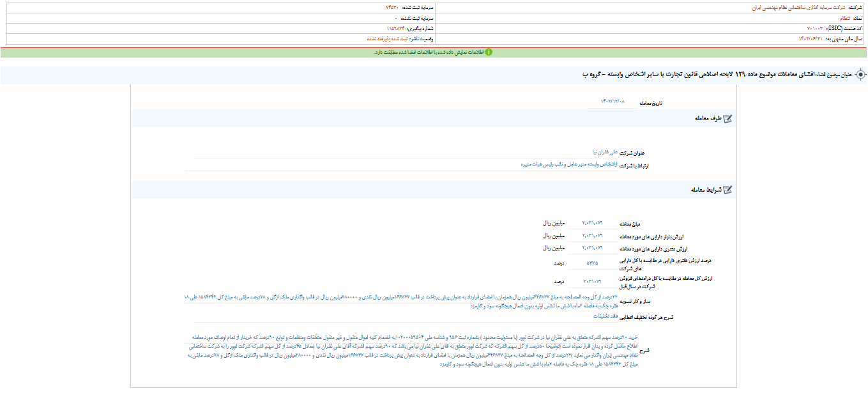Click the green info icon in notice bar
Viewport: 868px width, 400px height.
(x=489, y=52)
